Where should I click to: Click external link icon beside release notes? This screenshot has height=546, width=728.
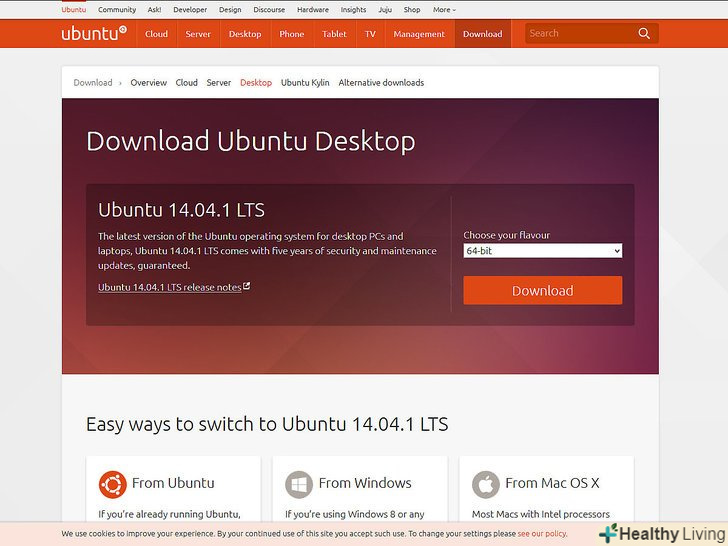point(247,286)
